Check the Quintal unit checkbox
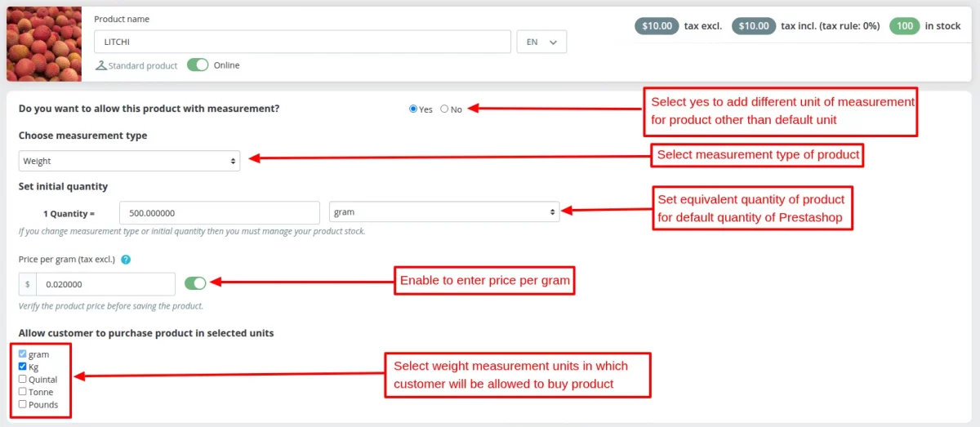Screen dimensions: 980x427 tap(23, 379)
